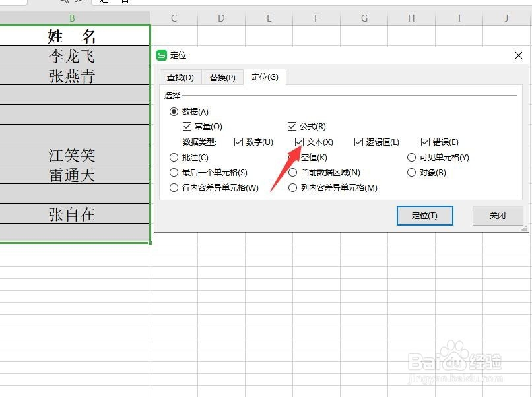Uncheck the 常量(O) checkbox
Viewport: 532px width, 397px height.
click(185, 126)
